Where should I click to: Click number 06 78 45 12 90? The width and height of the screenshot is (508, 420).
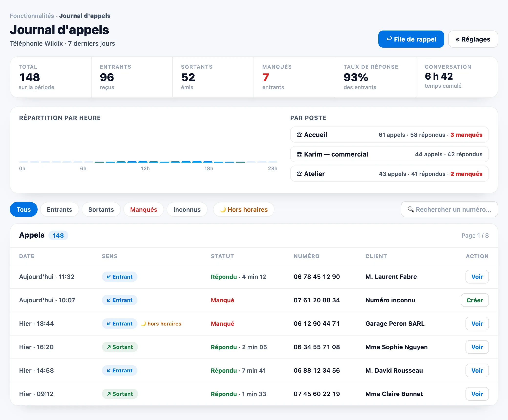pyautogui.click(x=317, y=277)
